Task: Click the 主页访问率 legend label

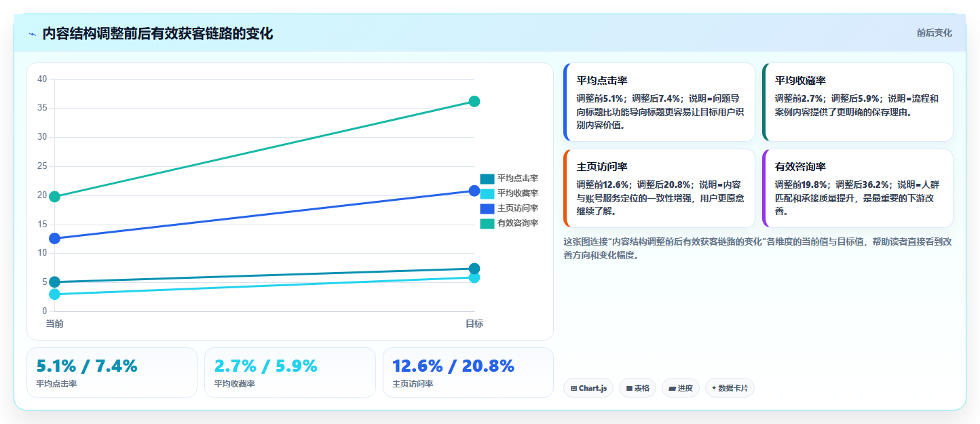Action: (518, 208)
